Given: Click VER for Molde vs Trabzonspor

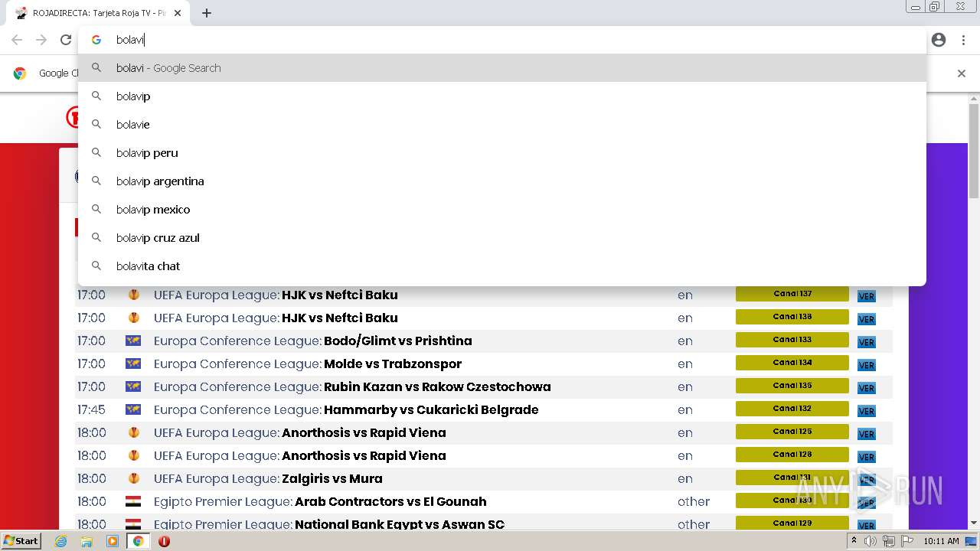Looking at the screenshot, I should pos(866,365).
